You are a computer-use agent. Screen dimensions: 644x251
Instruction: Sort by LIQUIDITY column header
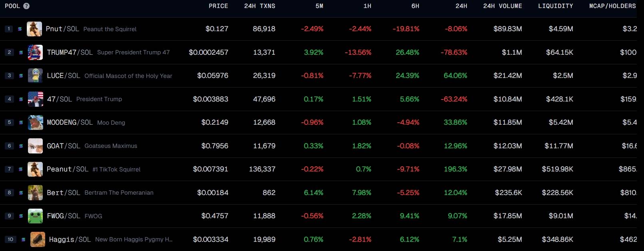(x=555, y=6)
